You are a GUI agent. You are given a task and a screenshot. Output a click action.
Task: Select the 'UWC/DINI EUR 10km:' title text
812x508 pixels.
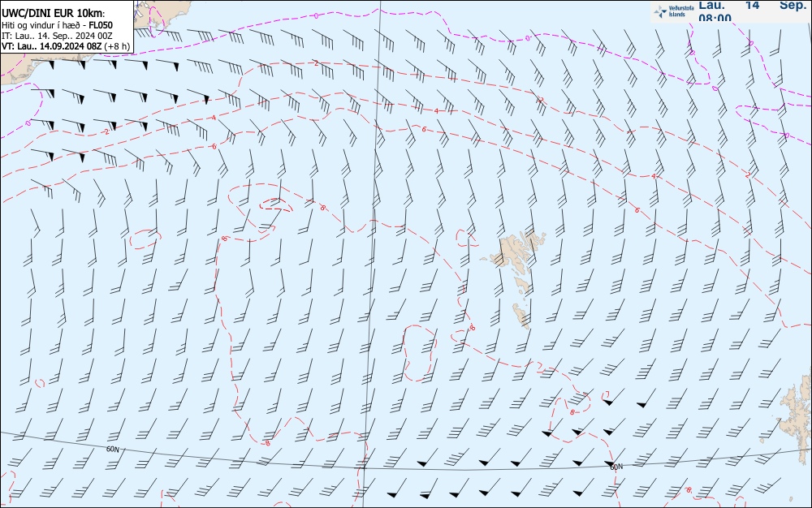pyautogui.click(x=53, y=14)
